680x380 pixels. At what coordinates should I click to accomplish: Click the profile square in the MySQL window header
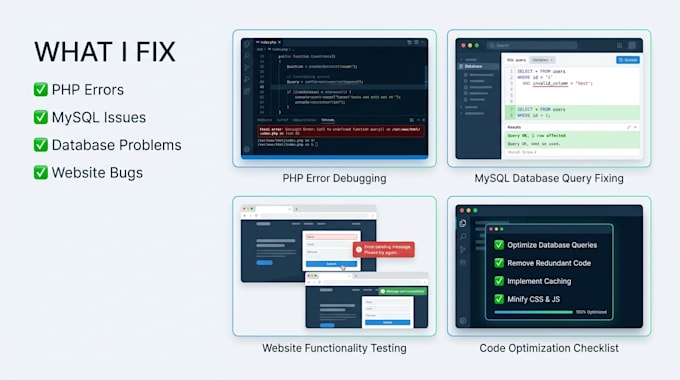[632, 45]
